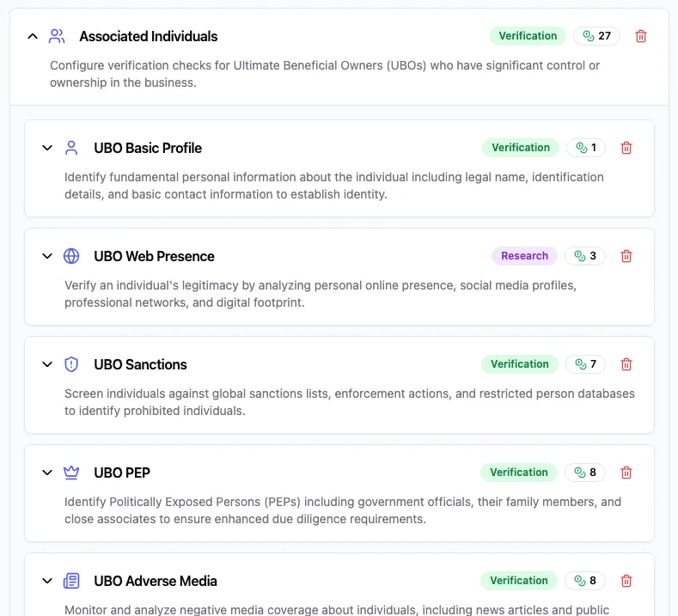Expand the UBO PEP card
Viewport: 678px width, 616px height.
[47, 473]
